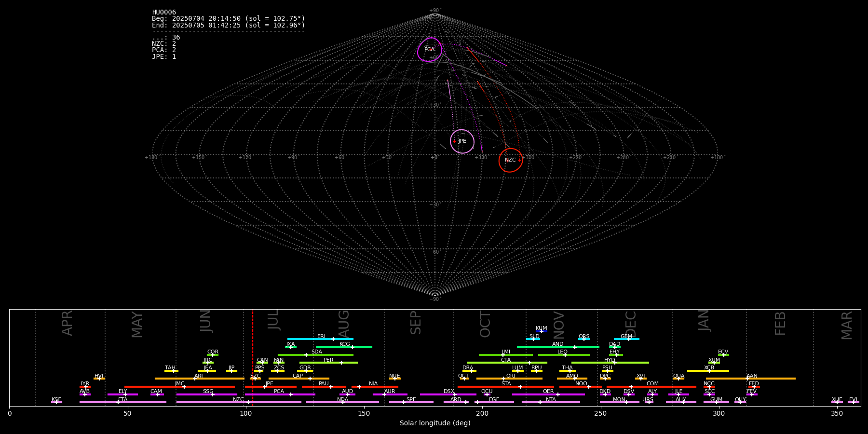Click the XHE shower label in timeline

click(x=837, y=400)
